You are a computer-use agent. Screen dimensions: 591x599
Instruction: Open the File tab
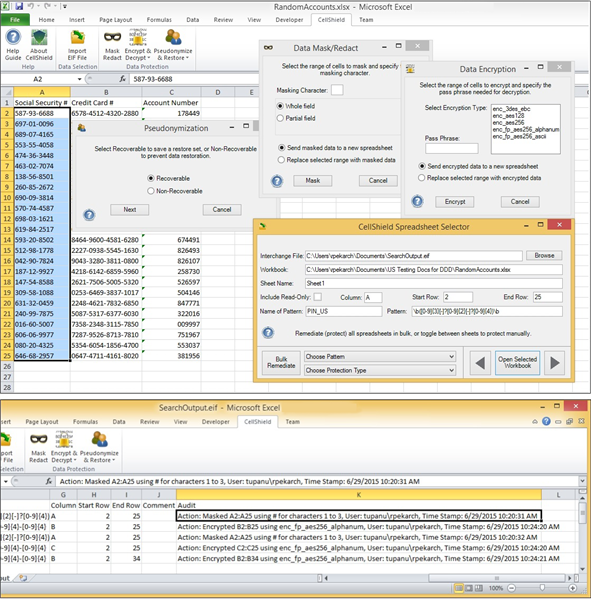click(15, 19)
